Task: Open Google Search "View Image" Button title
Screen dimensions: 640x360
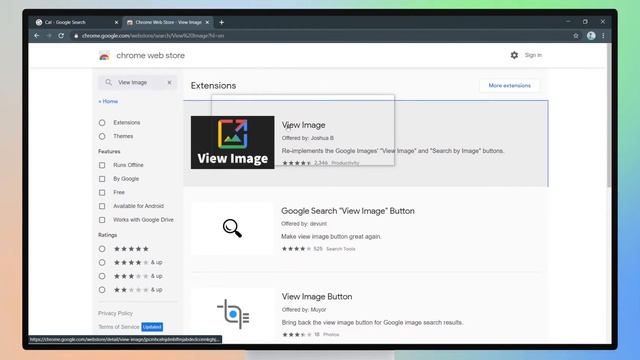Action: pos(348,211)
